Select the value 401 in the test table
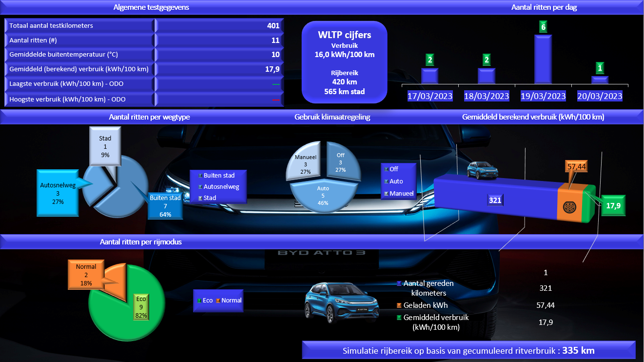This screenshot has width=644, height=362. tap(273, 25)
